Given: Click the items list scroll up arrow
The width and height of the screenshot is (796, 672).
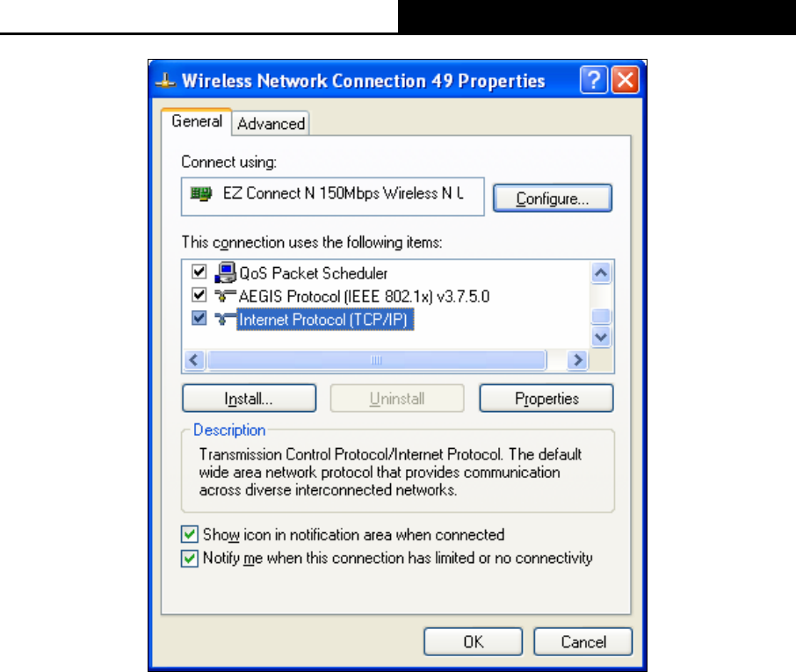Looking at the screenshot, I should [x=601, y=273].
